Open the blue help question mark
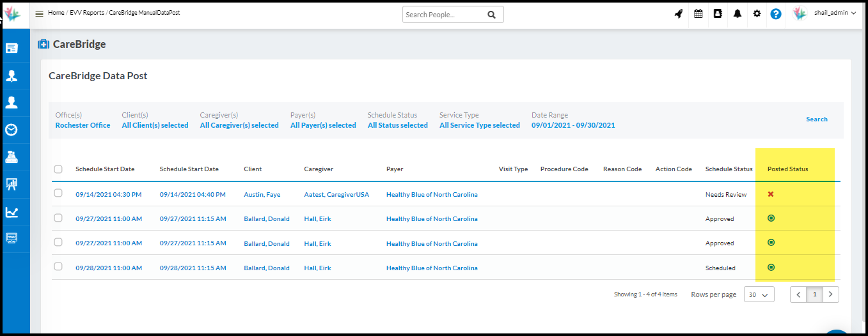This screenshot has width=868, height=336. 776,14
